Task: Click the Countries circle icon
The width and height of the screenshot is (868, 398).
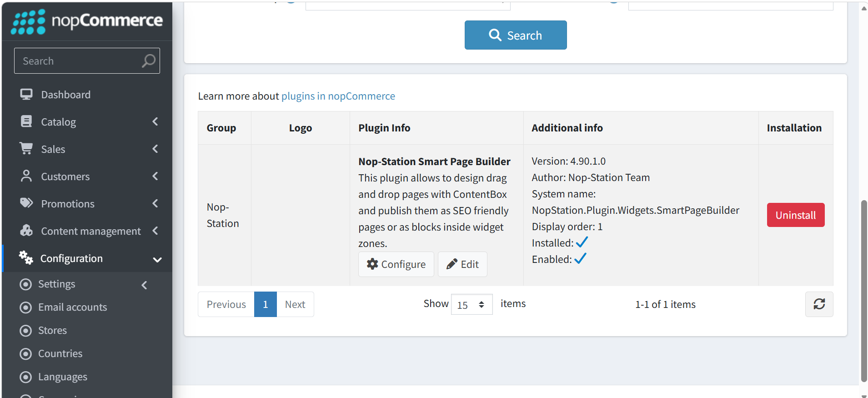Action: (26, 354)
